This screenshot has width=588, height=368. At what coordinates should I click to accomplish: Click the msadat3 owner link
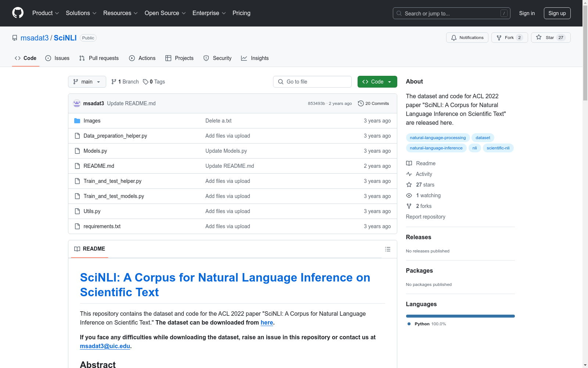pyautogui.click(x=35, y=38)
